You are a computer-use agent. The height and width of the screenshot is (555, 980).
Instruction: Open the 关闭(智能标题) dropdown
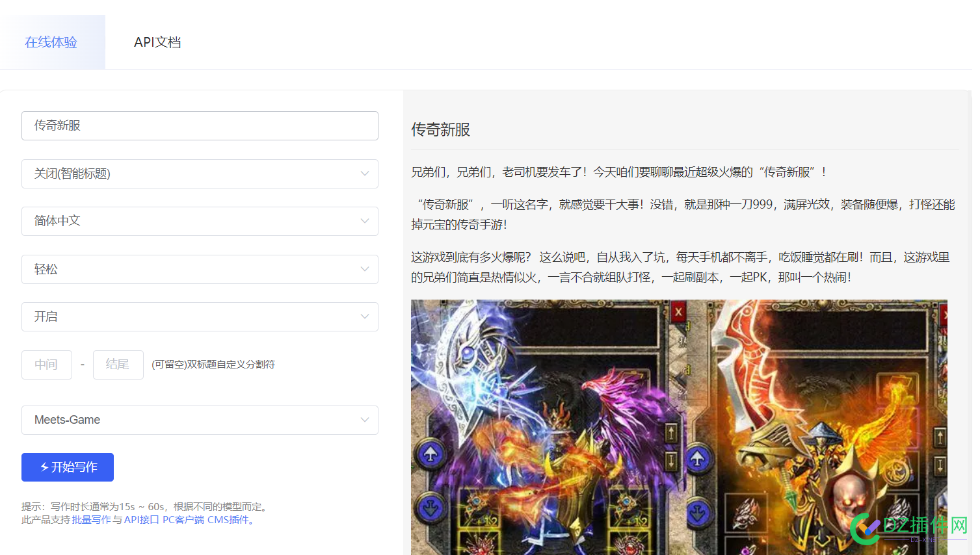[200, 174]
